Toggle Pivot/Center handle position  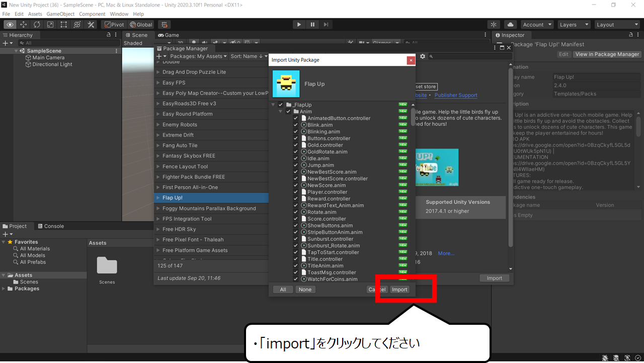(114, 25)
